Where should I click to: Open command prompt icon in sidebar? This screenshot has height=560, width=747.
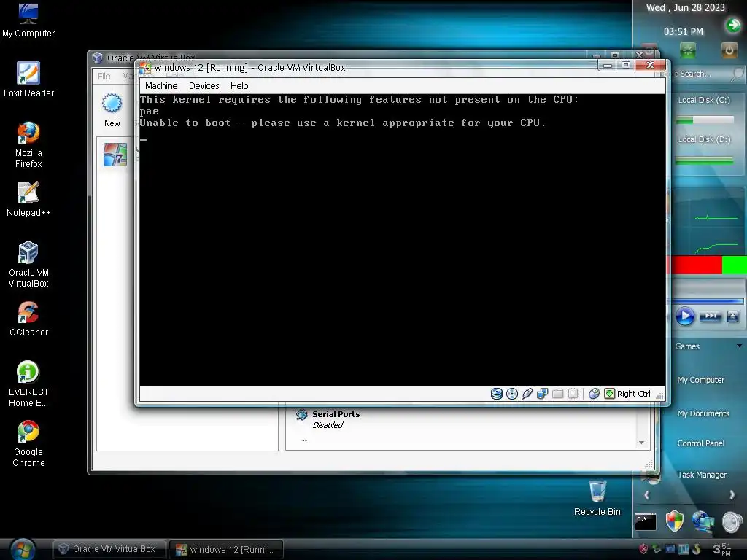coord(646,521)
